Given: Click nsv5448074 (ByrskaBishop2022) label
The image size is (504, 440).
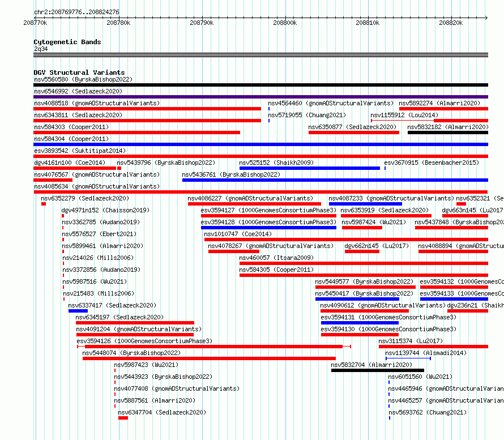Looking at the screenshot, I should coord(131,353).
